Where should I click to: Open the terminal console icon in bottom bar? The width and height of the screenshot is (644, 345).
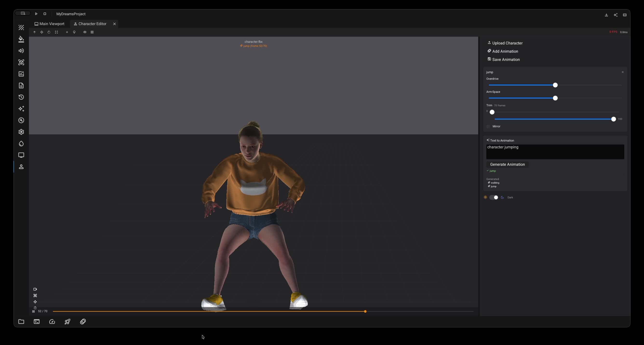click(37, 322)
